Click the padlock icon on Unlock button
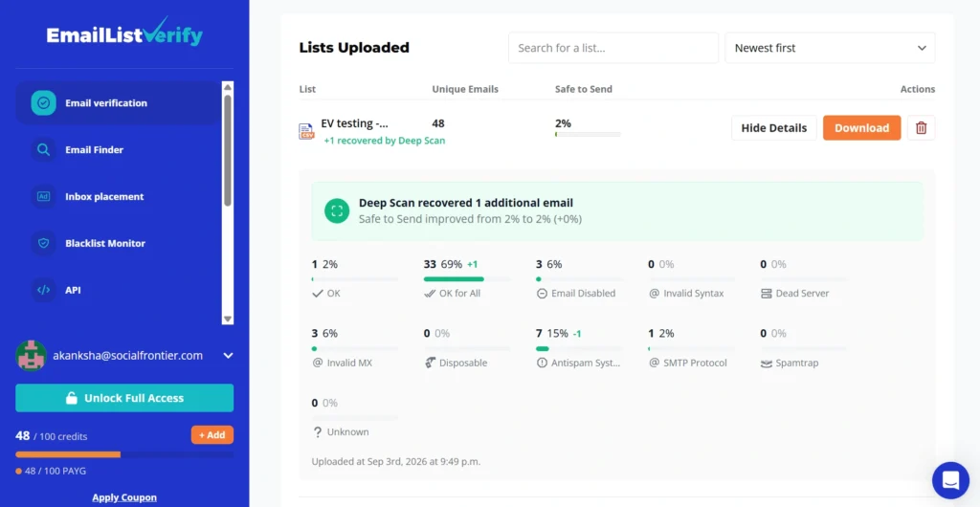The width and height of the screenshot is (980, 507). 72,398
